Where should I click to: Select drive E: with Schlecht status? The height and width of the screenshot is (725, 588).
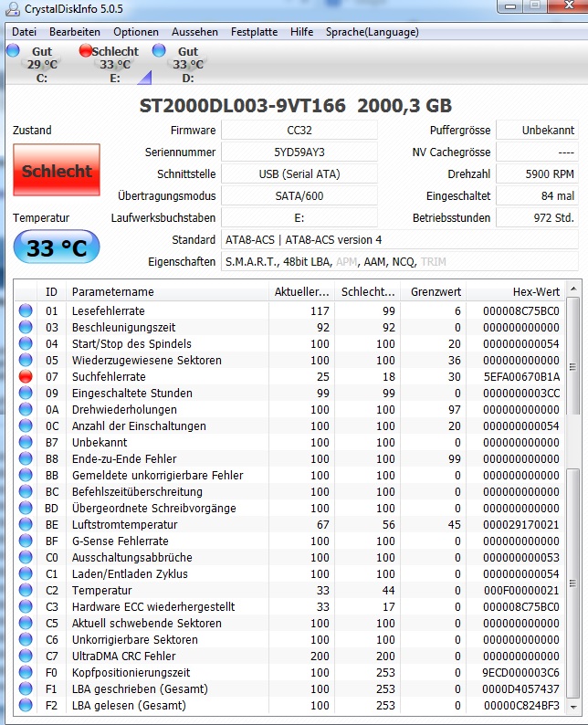(x=115, y=64)
